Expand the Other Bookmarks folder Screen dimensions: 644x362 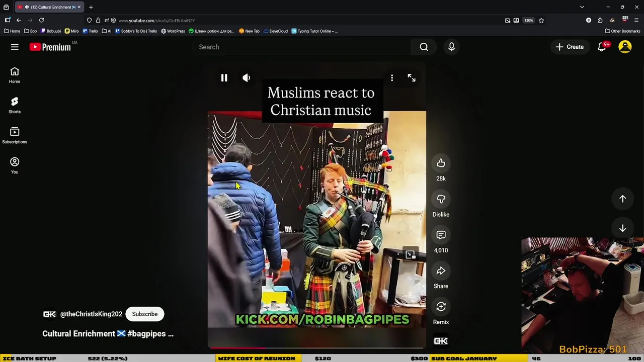(622, 31)
